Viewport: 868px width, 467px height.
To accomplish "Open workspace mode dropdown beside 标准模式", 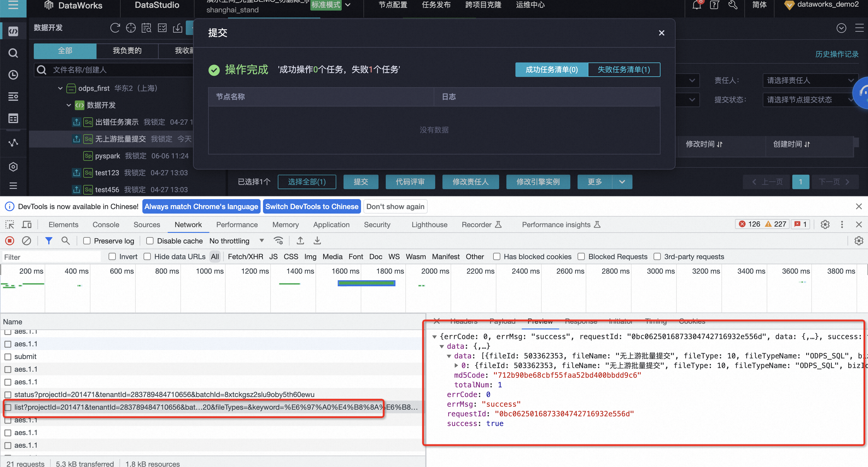I will (348, 5).
